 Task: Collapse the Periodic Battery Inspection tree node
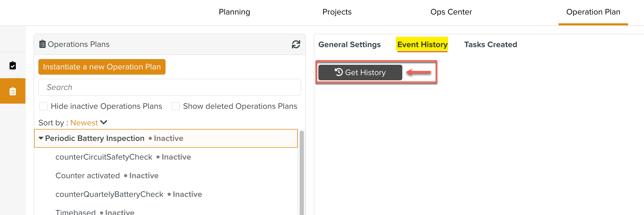pos(41,138)
